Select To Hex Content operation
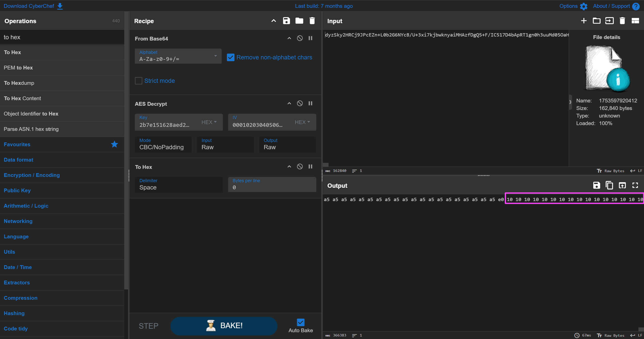Screen dimensions: 644x339 [62, 98]
